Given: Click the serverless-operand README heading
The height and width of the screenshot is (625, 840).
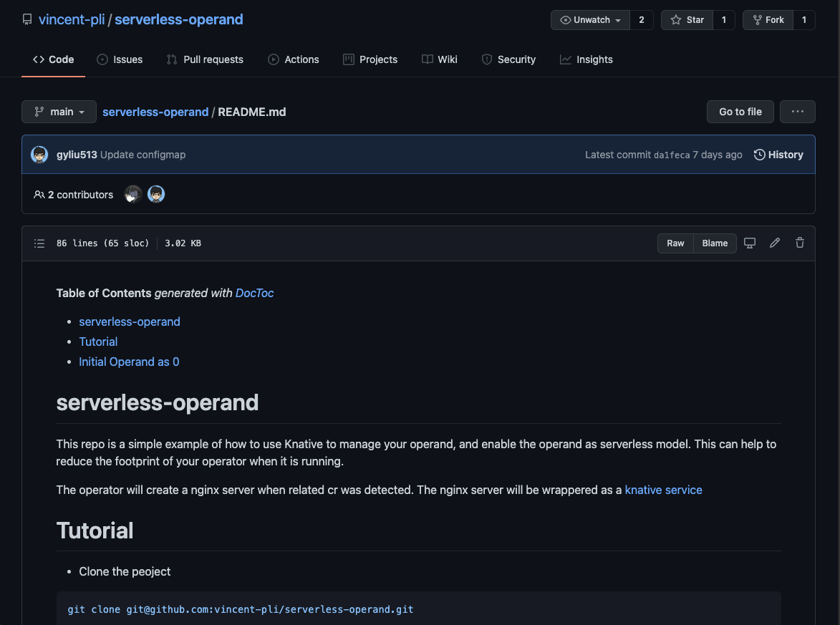Looking at the screenshot, I should click(x=158, y=403).
